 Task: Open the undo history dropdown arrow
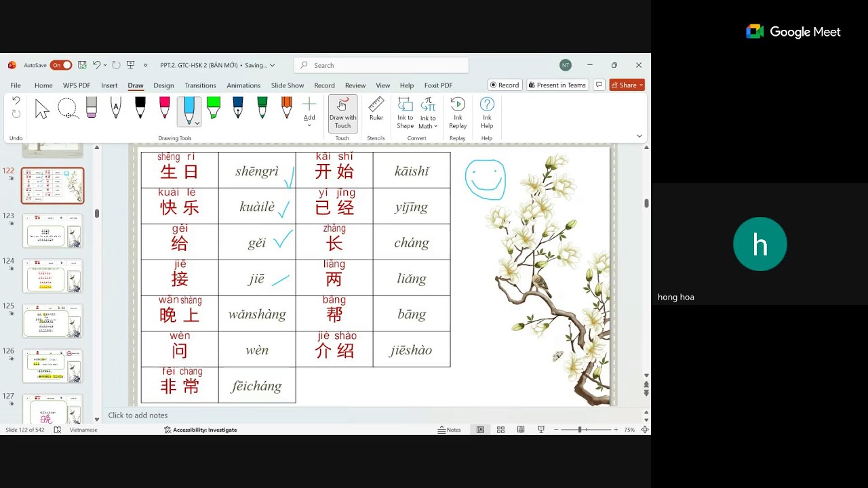[x=105, y=65]
